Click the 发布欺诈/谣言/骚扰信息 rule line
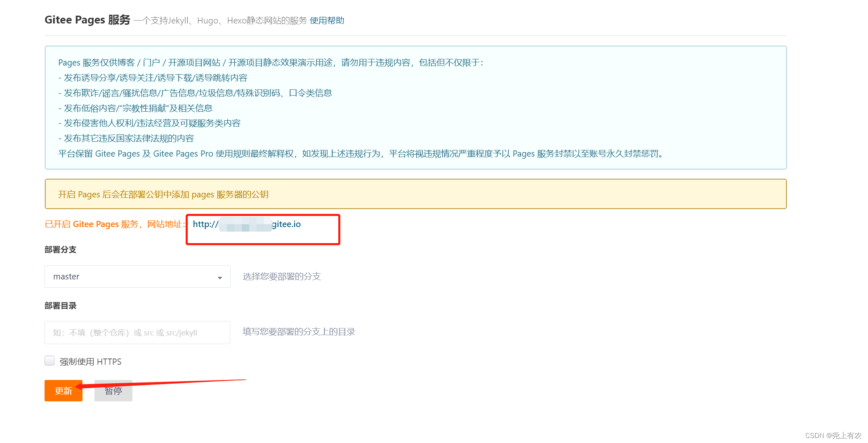The image size is (868, 443). [195, 93]
